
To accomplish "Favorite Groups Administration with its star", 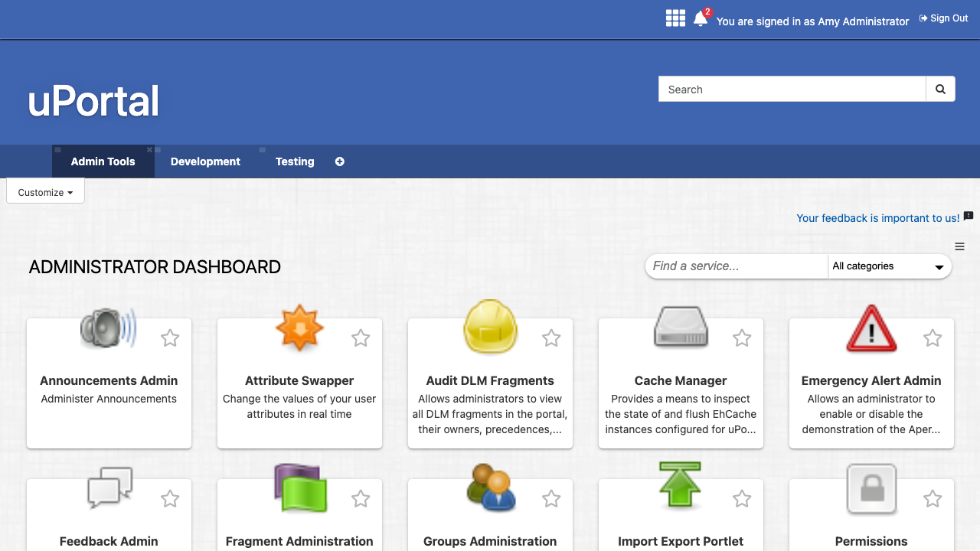I will pyautogui.click(x=551, y=499).
